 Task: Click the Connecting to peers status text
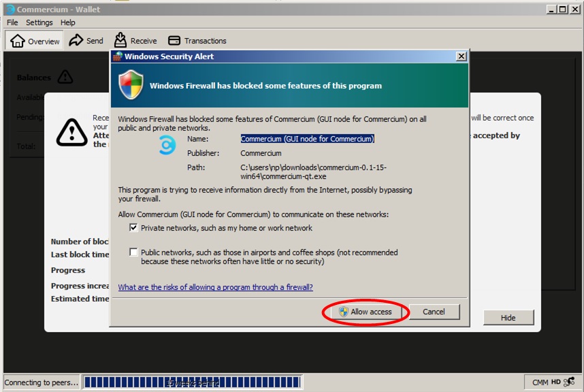pos(42,382)
